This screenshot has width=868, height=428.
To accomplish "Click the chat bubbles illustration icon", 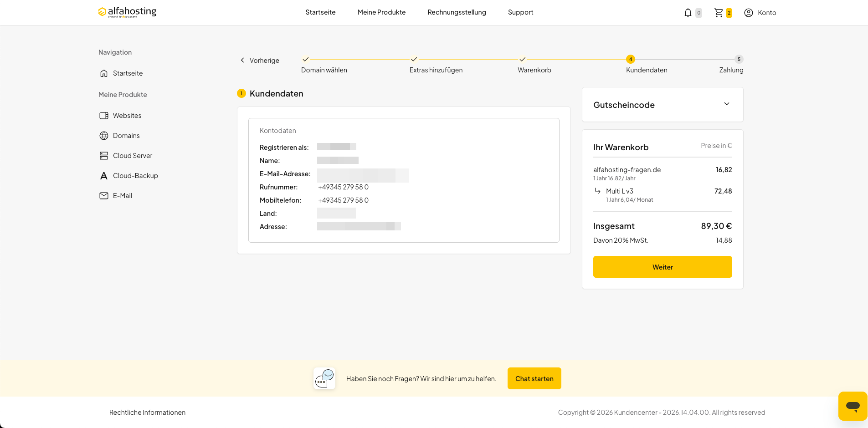I will click(324, 378).
